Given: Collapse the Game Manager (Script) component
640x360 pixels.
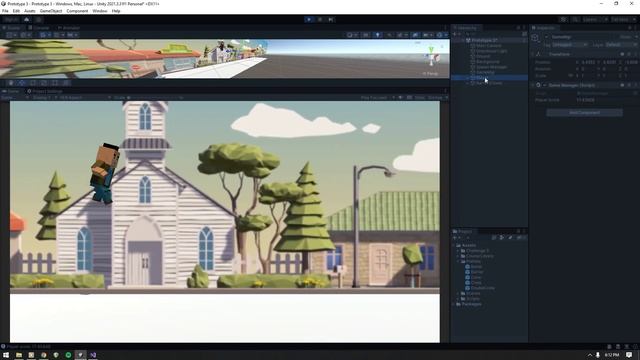Looking at the screenshot, I should [533, 85].
